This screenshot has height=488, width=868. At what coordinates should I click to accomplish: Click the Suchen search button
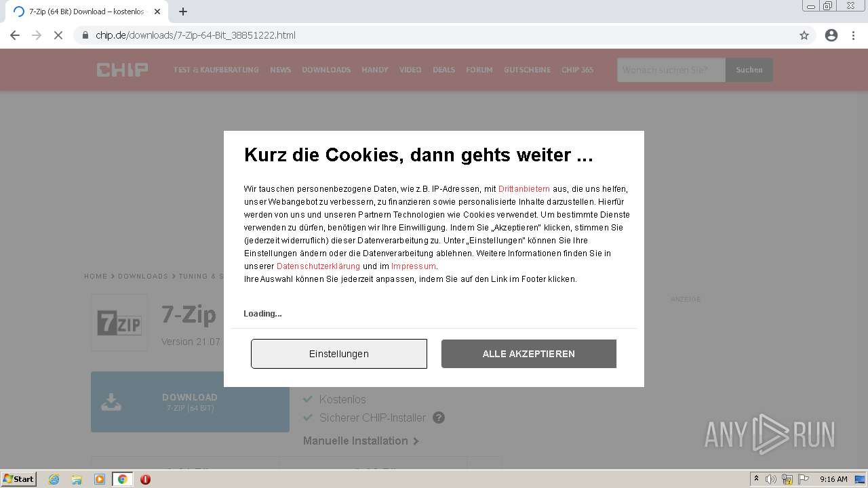(749, 70)
